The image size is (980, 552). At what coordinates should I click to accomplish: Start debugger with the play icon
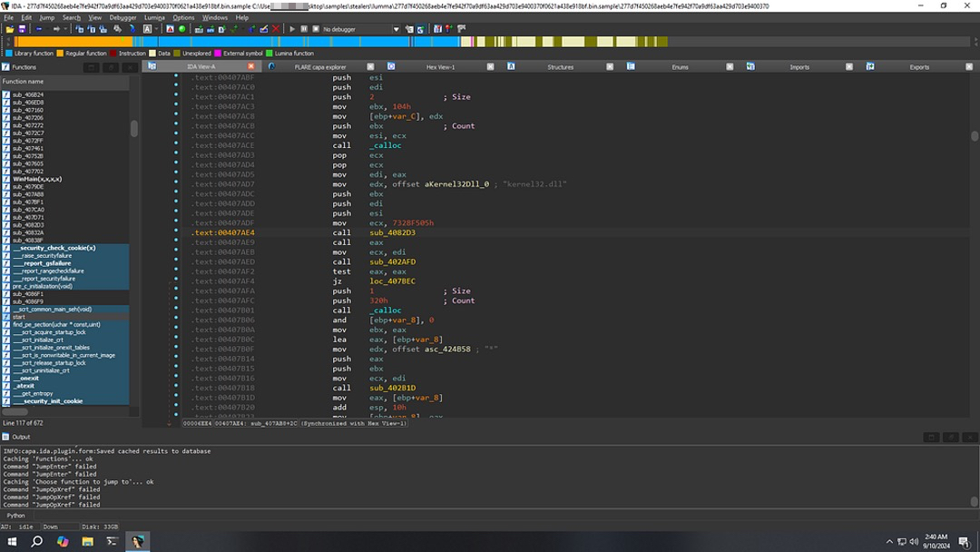(x=292, y=29)
